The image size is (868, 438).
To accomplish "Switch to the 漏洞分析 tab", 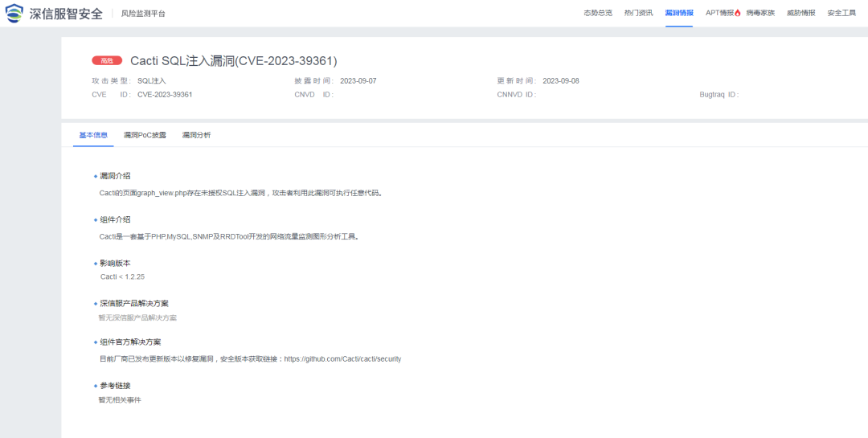I will pos(196,135).
